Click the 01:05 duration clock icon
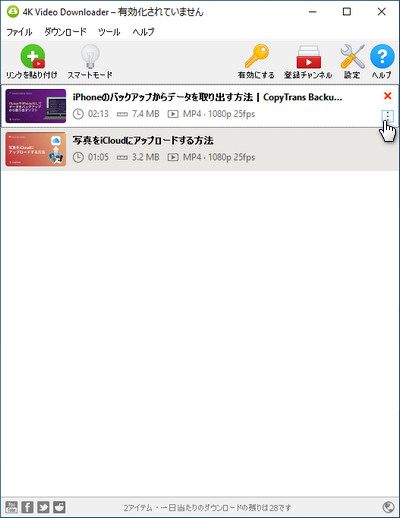 click(78, 157)
